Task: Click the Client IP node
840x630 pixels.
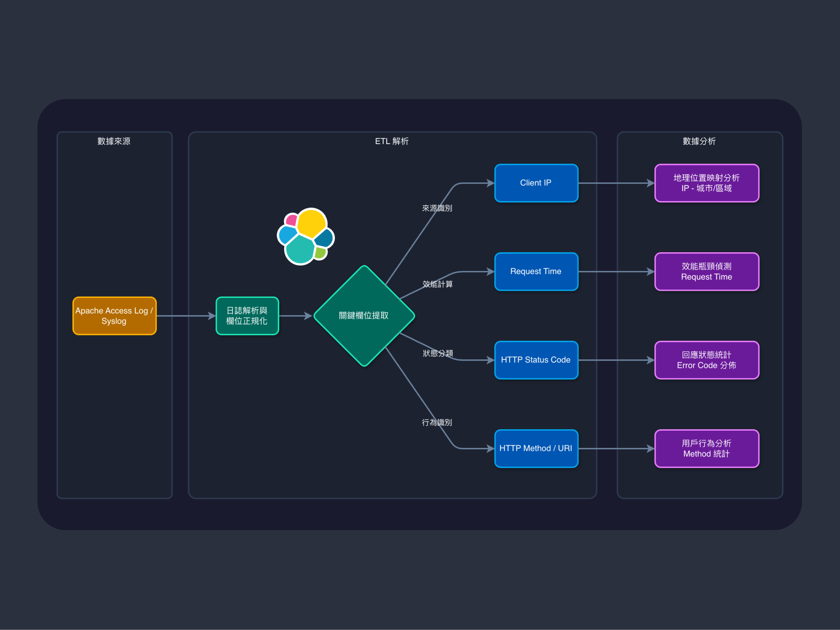Action: coord(536,183)
